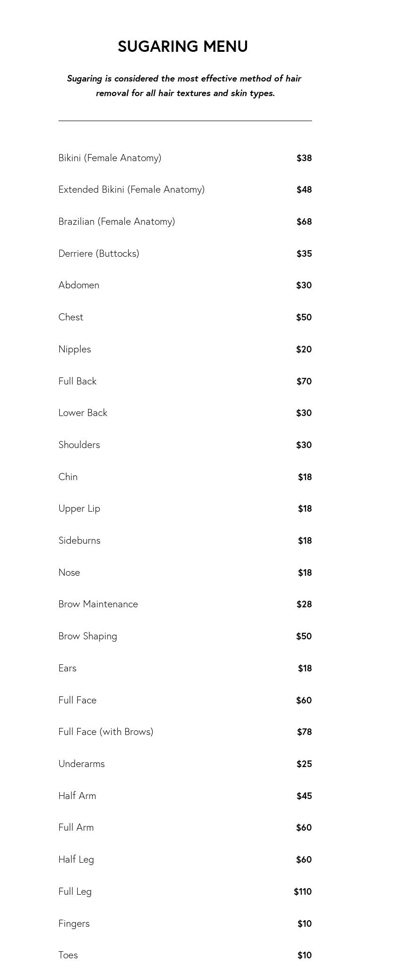Click the Full Leg $110 price
Viewport: 395px width, 980px height.
pos(303,891)
